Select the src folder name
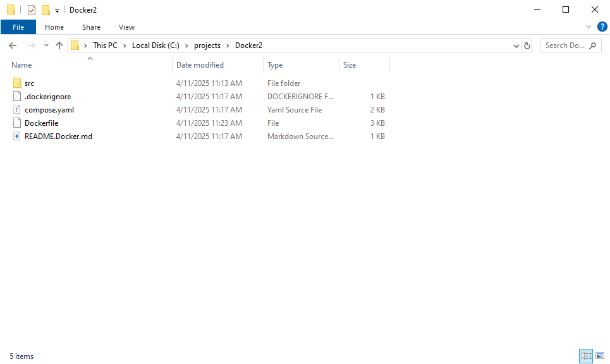This screenshot has width=610, height=364. point(29,83)
